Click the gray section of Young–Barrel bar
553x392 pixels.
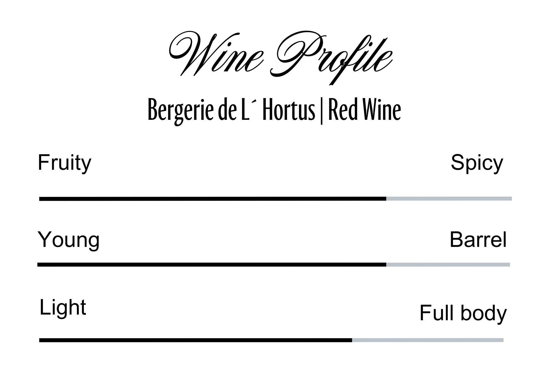tap(448, 265)
